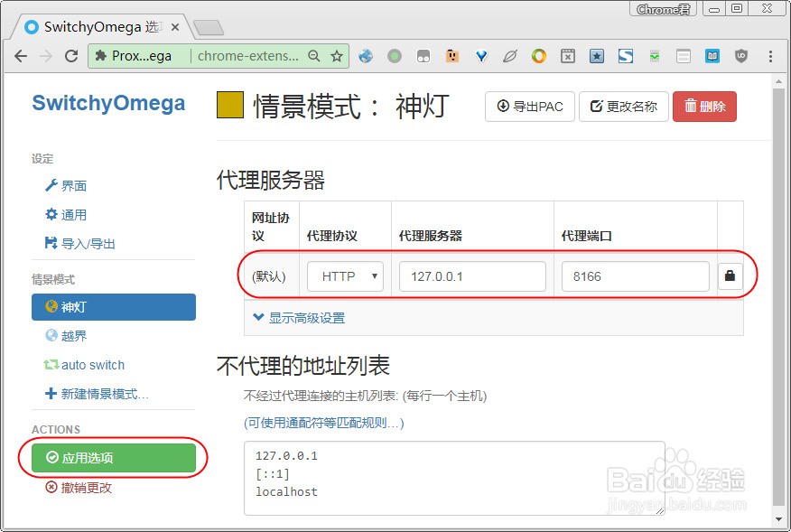
Task: Open the 通用 general settings page
Action: [x=66, y=215]
